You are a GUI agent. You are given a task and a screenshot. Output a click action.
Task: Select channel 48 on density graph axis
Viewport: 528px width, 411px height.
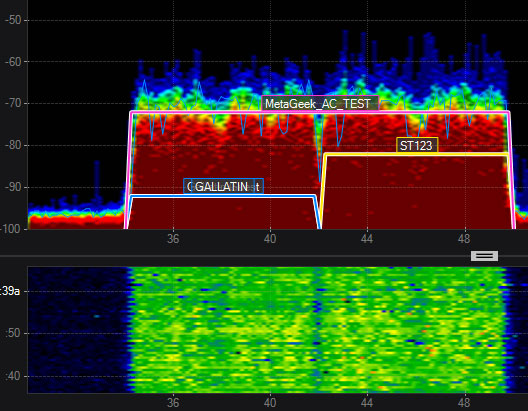464,239
